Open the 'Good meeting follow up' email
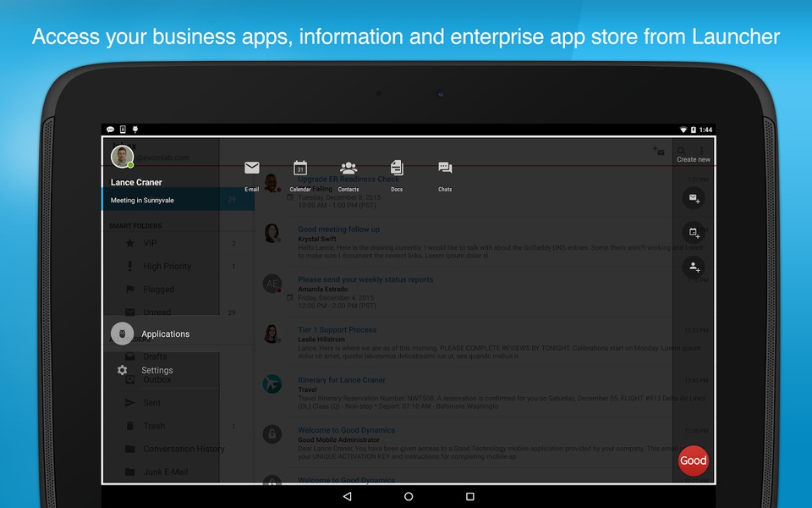Screen dimensions: 812x508 [x=484, y=241]
